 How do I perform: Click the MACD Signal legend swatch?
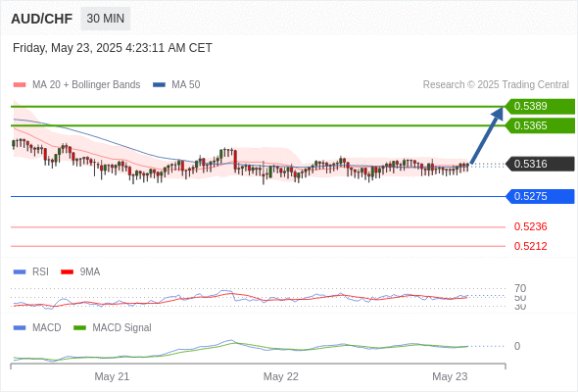[79, 328]
